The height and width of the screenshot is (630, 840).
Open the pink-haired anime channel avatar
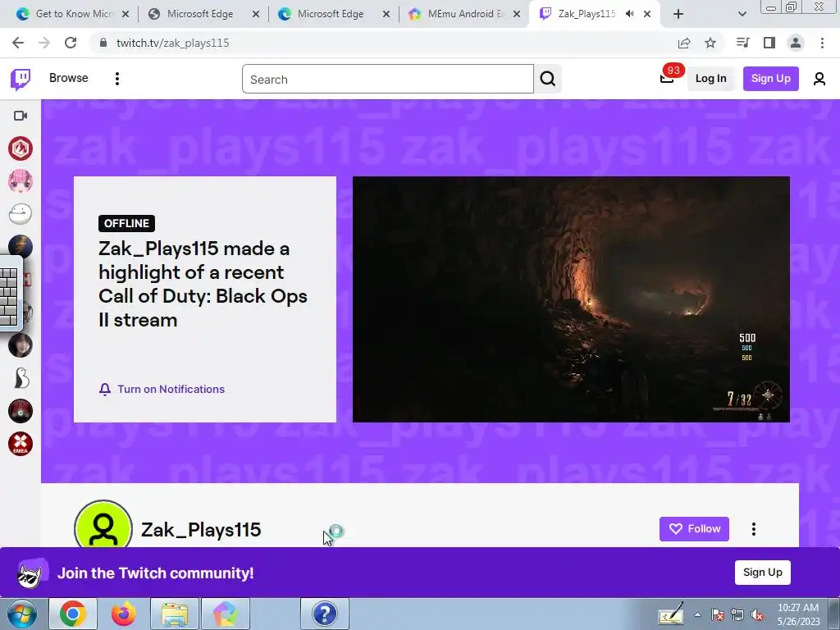(x=21, y=181)
